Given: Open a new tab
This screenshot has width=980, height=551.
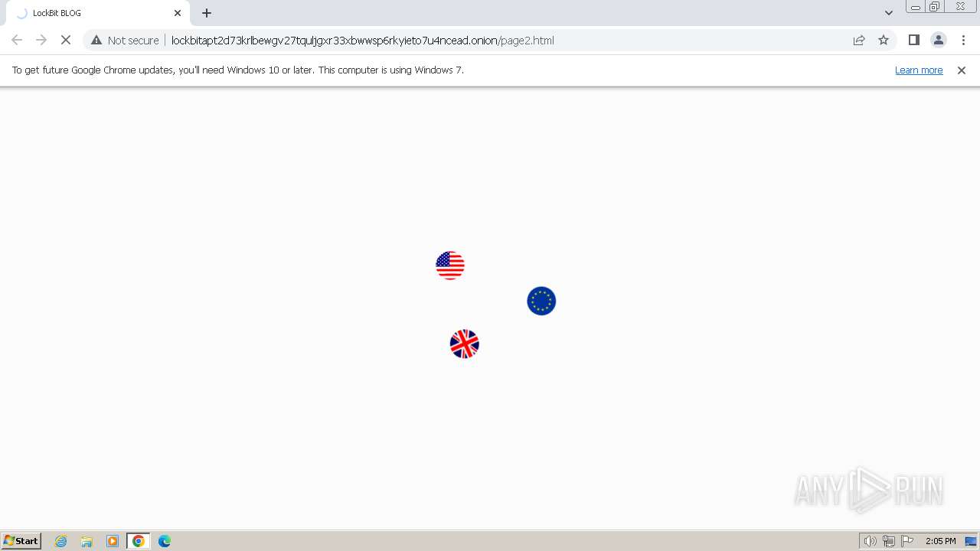Looking at the screenshot, I should click(x=207, y=13).
